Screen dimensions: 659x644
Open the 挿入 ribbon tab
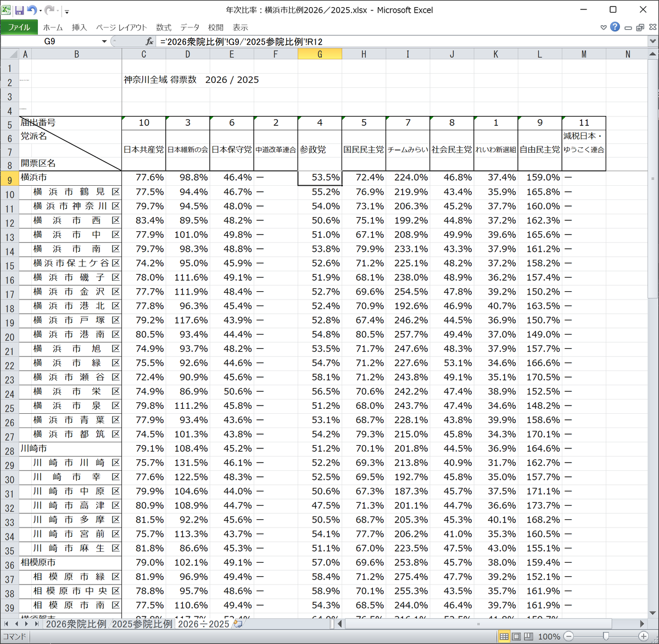tap(79, 27)
